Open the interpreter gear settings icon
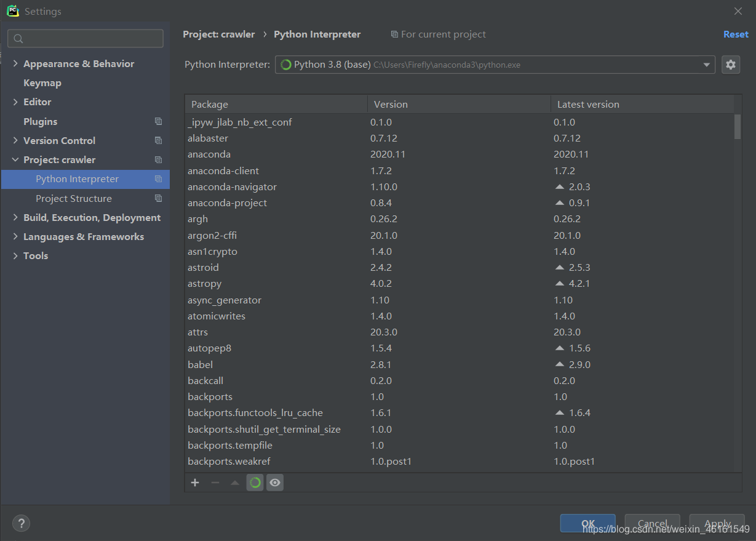Screen dimensions: 756x541 [x=730, y=65]
